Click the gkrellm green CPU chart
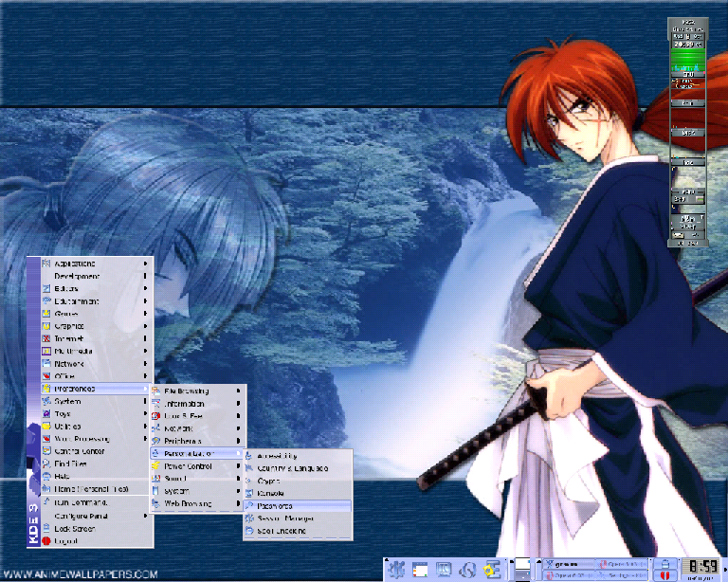728x582 pixels. [687, 61]
